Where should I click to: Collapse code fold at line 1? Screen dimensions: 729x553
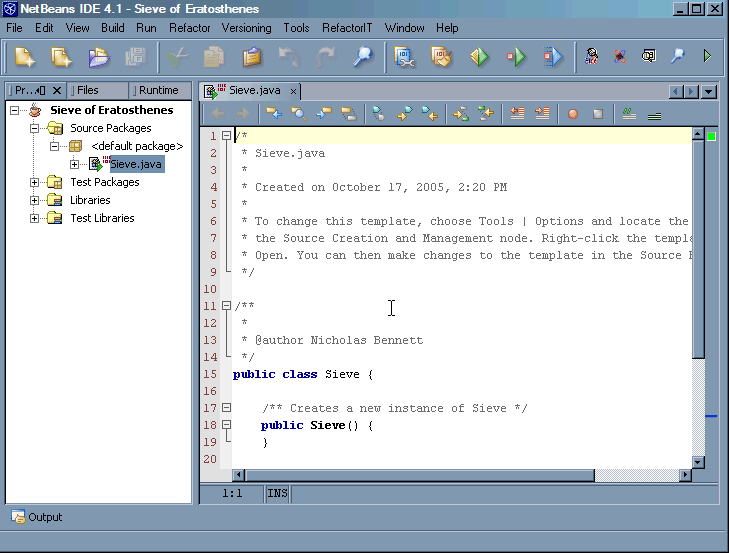click(x=226, y=136)
